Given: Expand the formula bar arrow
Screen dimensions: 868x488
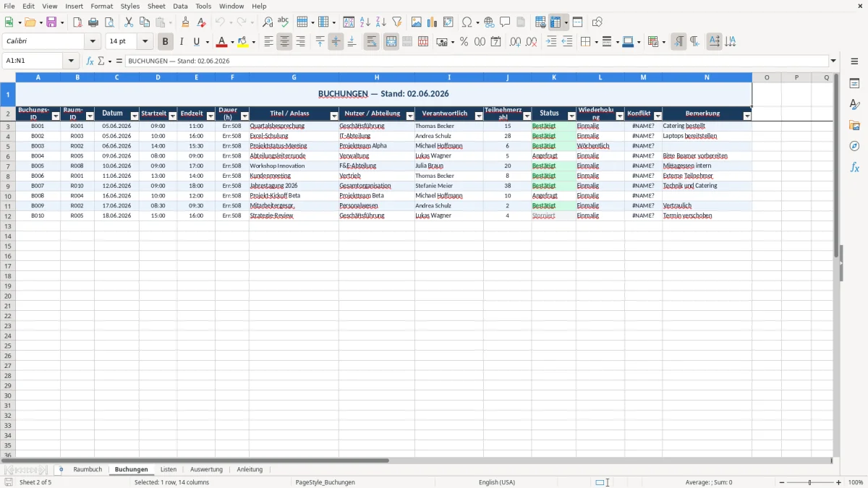Looking at the screenshot, I should pos(833,61).
